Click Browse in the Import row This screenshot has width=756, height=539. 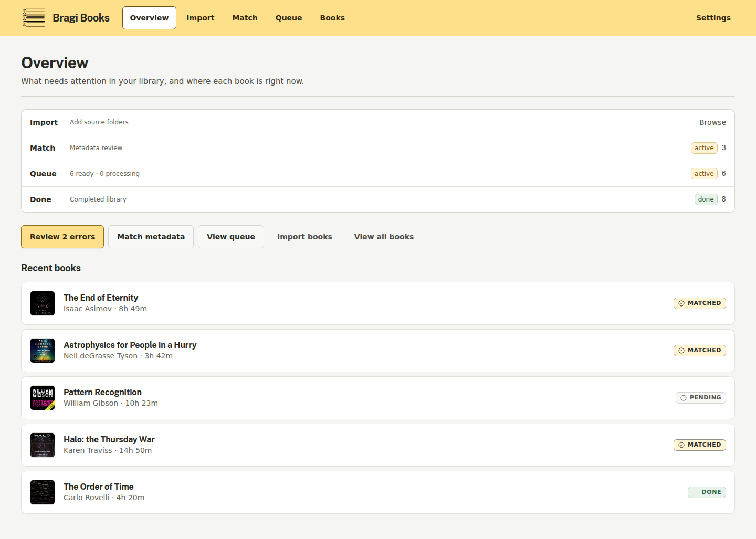click(x=712, y=122)
